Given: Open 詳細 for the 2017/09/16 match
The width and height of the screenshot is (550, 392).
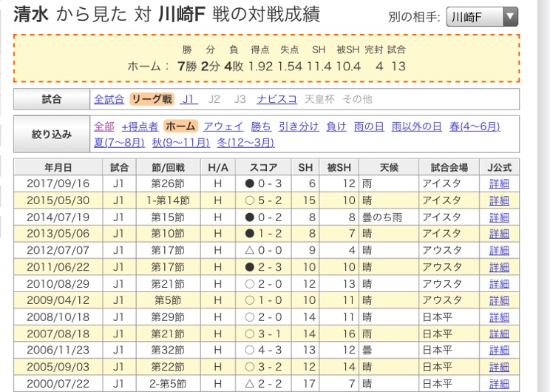Looking at the screenshot, I should (x=500, y=183).
